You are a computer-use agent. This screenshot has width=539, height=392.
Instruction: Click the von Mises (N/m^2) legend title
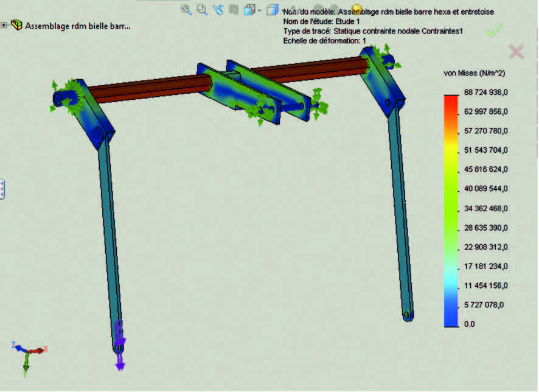tap(475, 73)
